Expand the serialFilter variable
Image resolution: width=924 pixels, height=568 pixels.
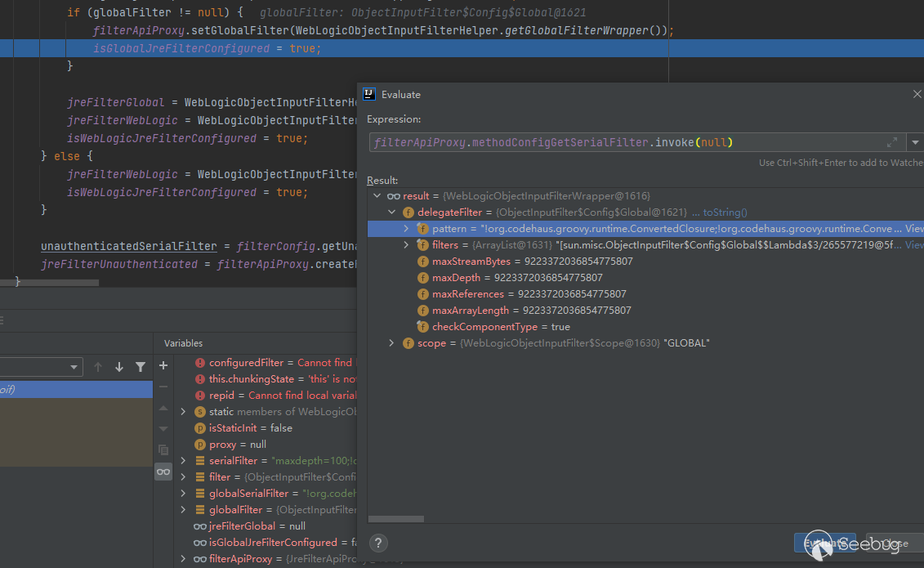pos(184,461)
